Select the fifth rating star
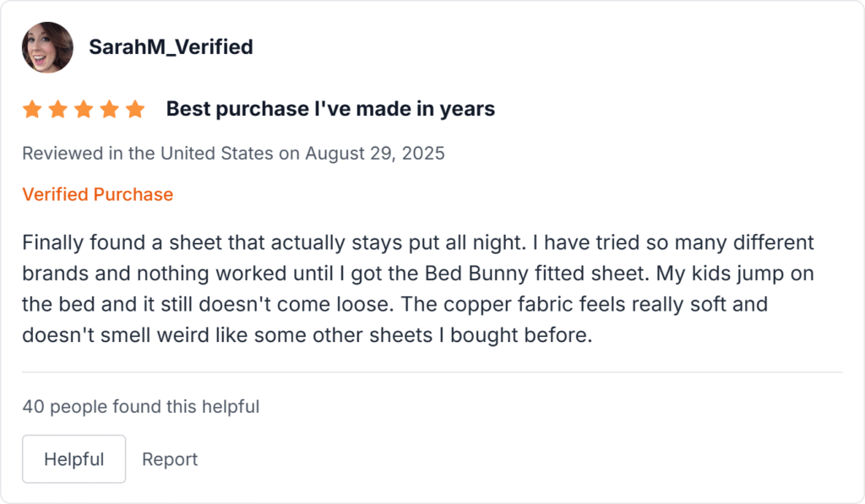Image resolution: width=865 pixels, height=504 pixels. [135, 109]
